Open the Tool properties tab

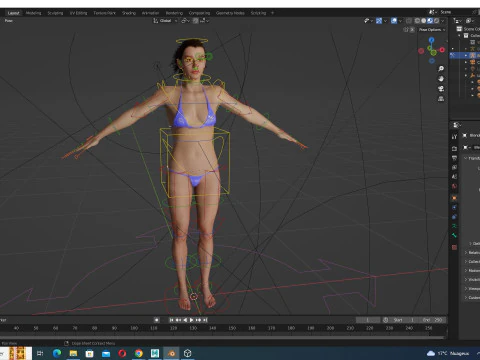click(x=454, y=137)
